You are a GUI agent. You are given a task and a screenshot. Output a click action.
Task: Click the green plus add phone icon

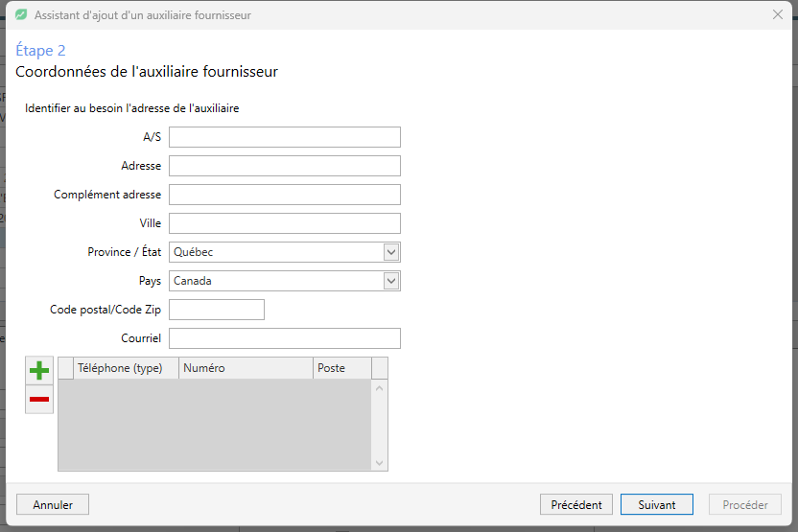(39, 370)
